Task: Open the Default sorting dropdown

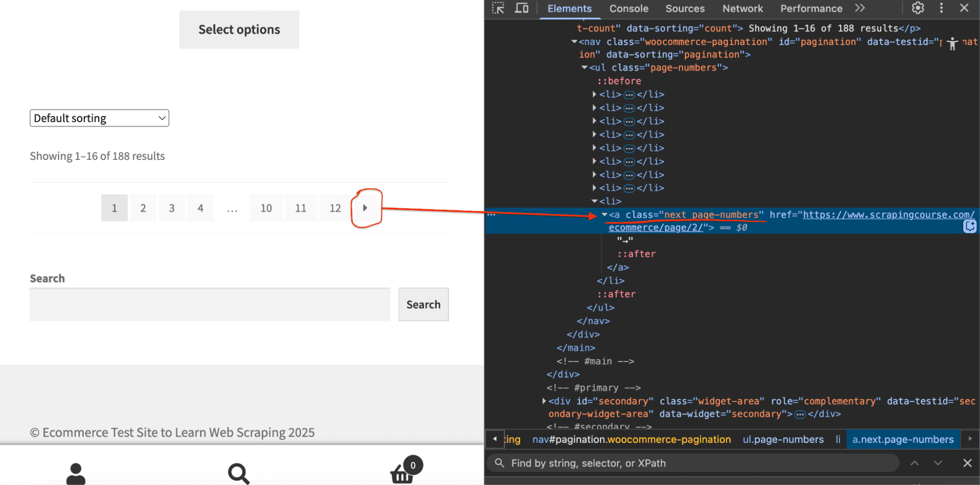Action: [x=100, y=118]
